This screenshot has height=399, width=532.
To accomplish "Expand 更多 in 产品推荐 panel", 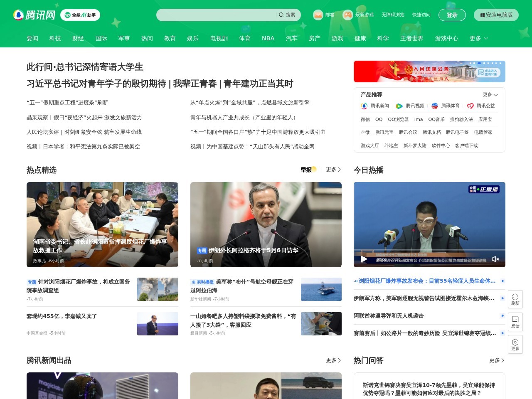I will (x=490, y=95).
